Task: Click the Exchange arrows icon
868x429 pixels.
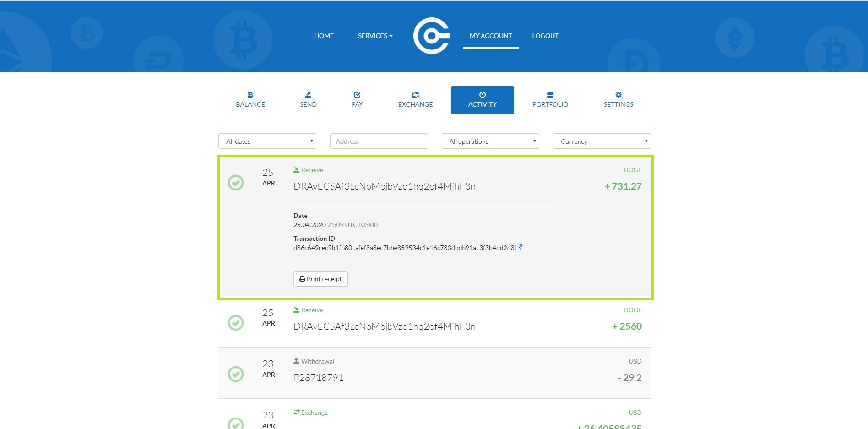Action: 415,95
